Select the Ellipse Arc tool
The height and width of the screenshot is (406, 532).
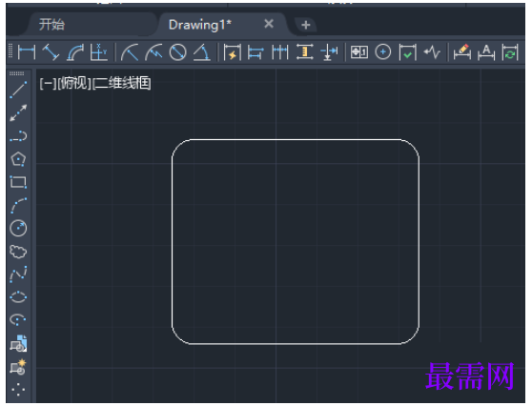[x=18, y=320]
